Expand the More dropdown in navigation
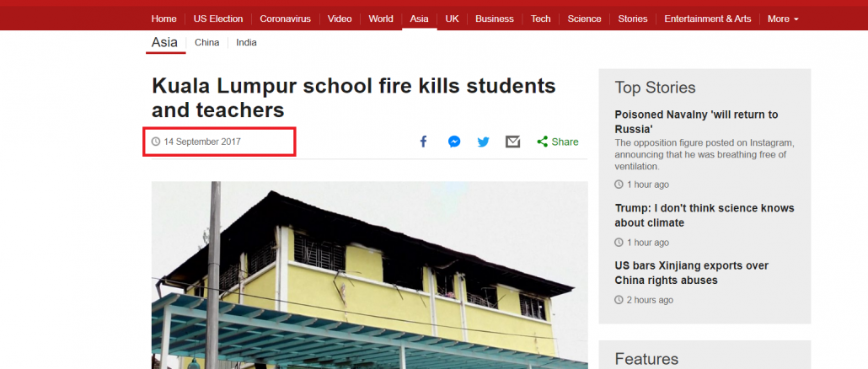 (783, 19)
